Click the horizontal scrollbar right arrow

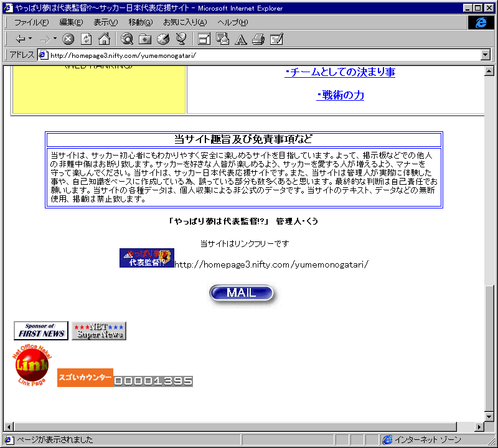[x=479, y=427]
